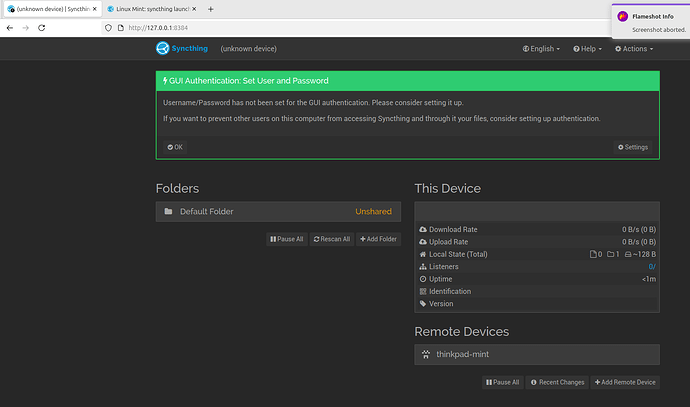This screenshot has height=407, width=690.
Task: Click the Flameshot Info notification
Action: (651, 21)
